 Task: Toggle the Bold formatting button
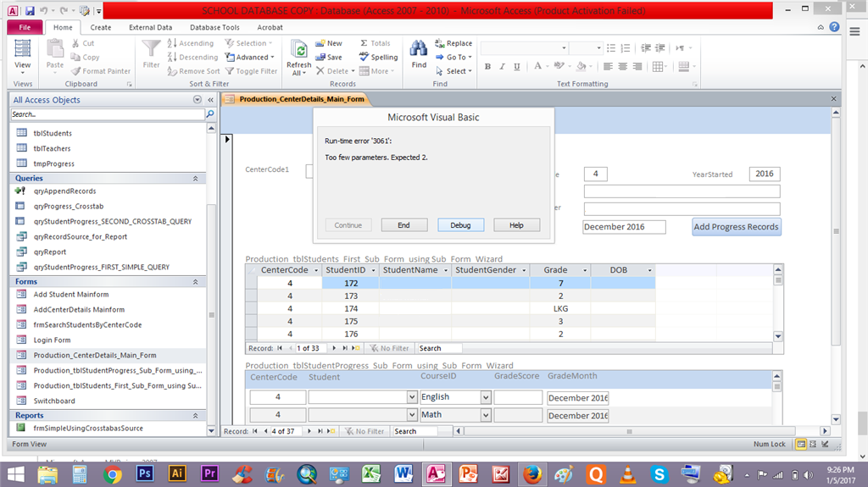[x=487, y=66]
